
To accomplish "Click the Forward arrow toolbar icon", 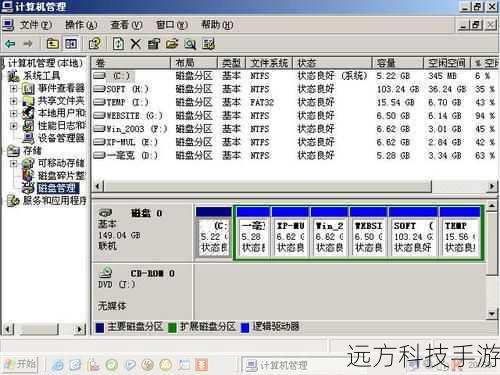I will 28,44.
